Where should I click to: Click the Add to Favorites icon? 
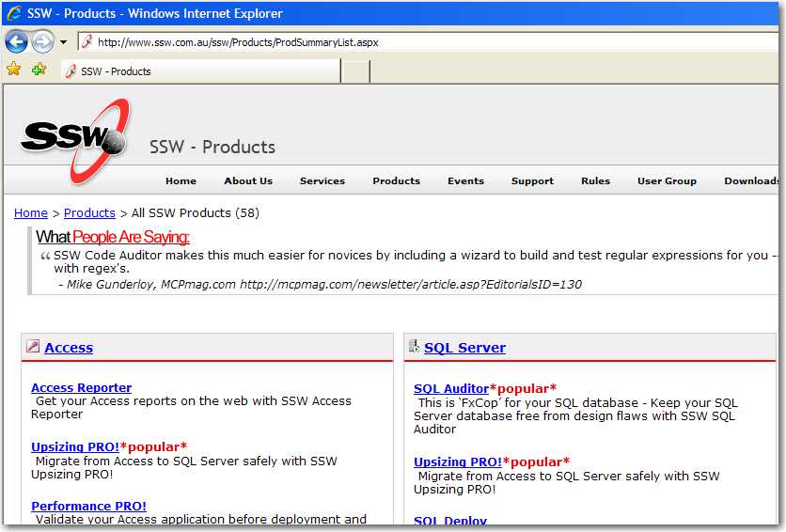(39, 70)
